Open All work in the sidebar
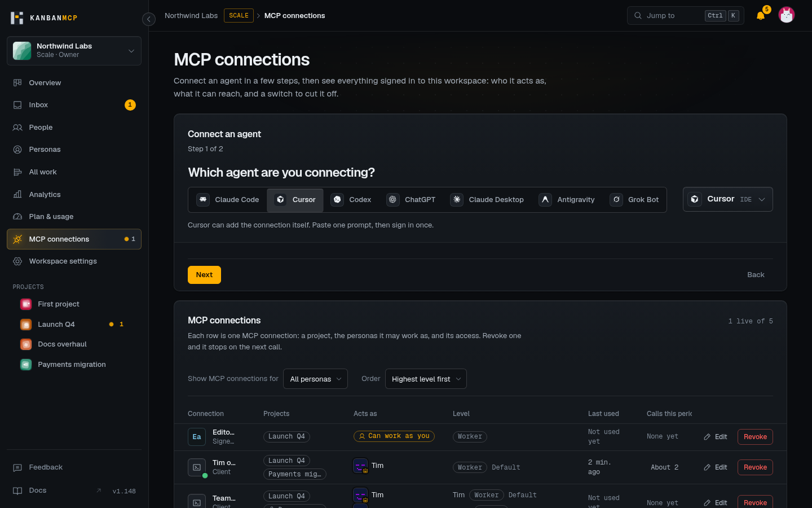This screenshot has height=508, width=812. [x=74, y=172]
